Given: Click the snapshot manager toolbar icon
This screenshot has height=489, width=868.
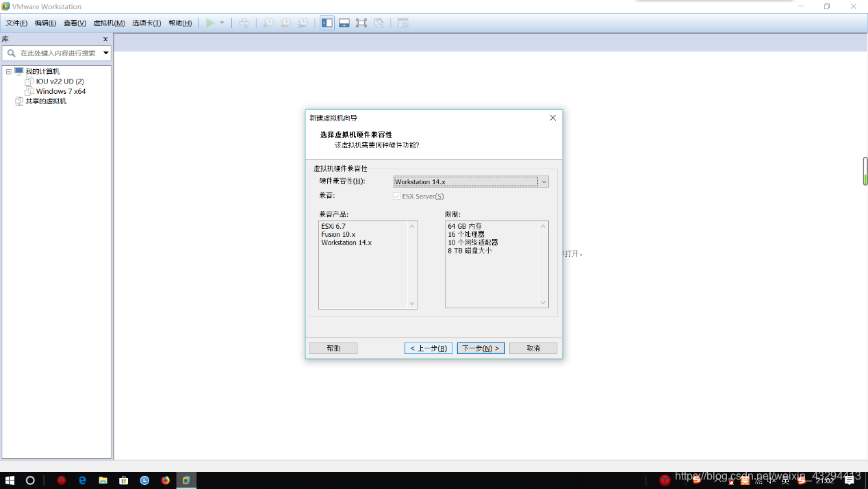Looking at the screenshot, I should 303,23.
